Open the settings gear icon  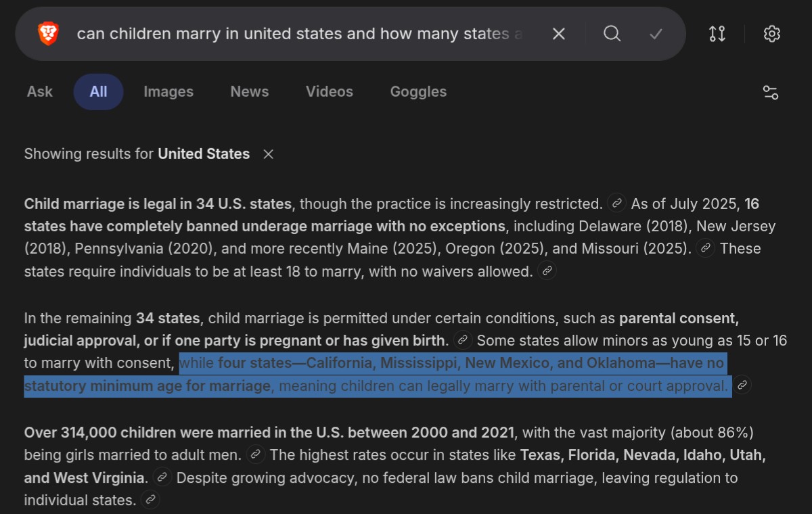772,34
